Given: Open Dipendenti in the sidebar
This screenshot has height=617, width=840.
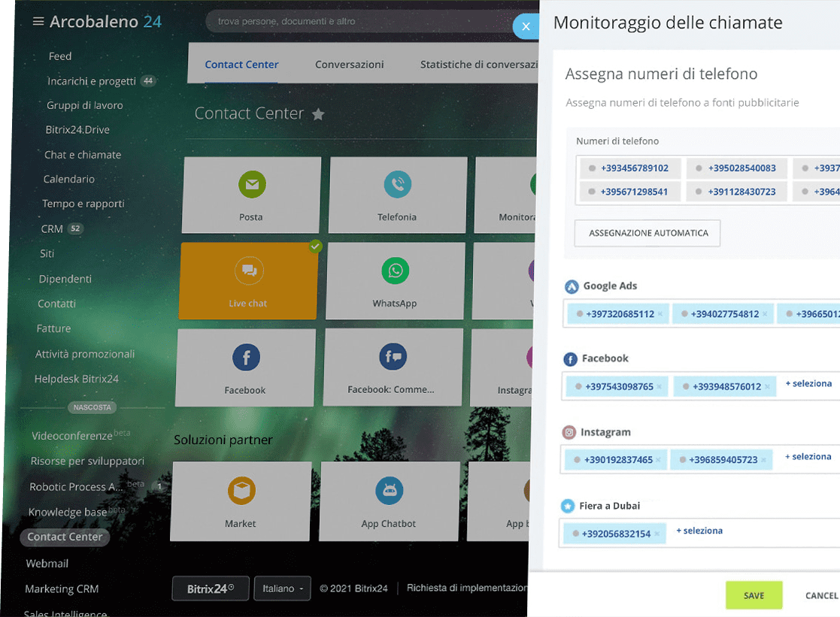Looking at the screenshot, I should [x=65, y=279].
